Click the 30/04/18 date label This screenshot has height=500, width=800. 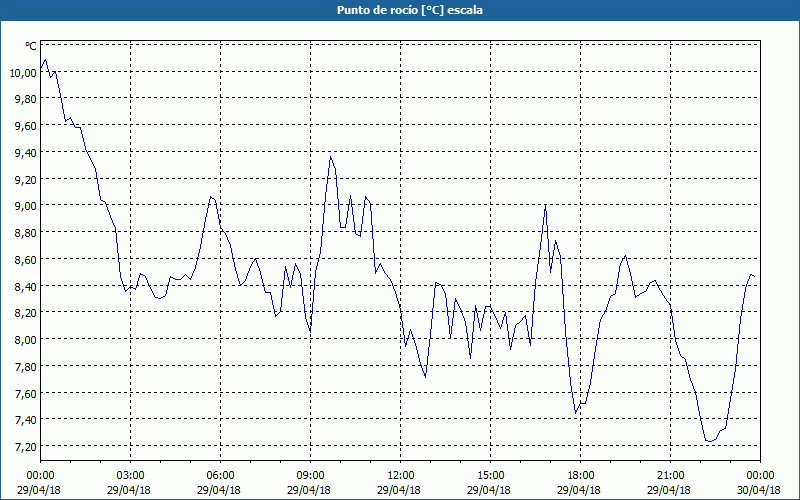[x=759, y=490]
